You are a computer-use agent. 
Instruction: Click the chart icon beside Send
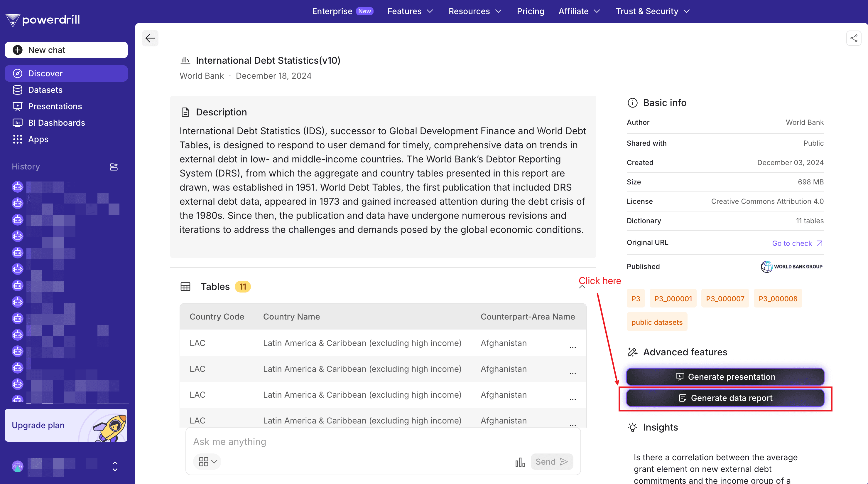(x=520, y=462)
